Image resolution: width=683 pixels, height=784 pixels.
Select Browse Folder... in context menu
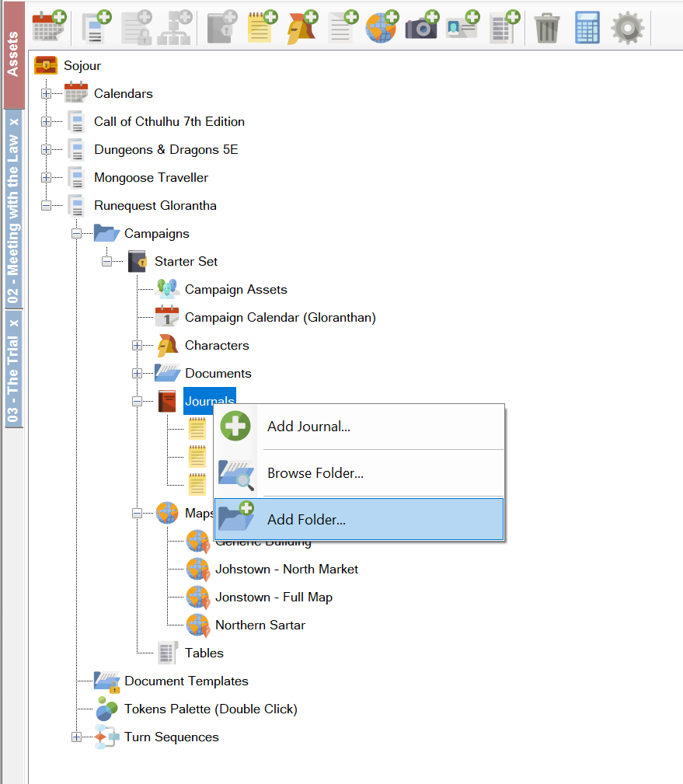click(x=315, y=473)
